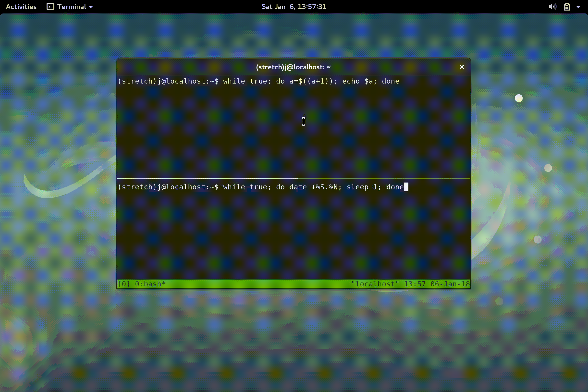This screenshot has height=392, width=588.
Task: Expand the system menu arrow
Action: pyautogui.click(x=578, y=7)
